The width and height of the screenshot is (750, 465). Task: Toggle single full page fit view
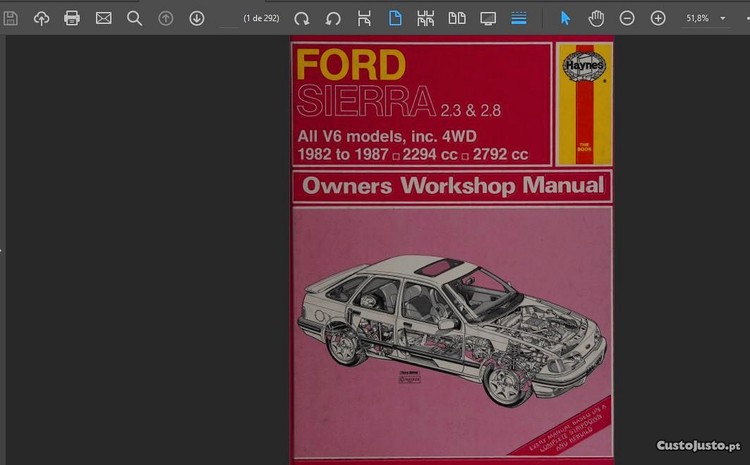point(395,18)
